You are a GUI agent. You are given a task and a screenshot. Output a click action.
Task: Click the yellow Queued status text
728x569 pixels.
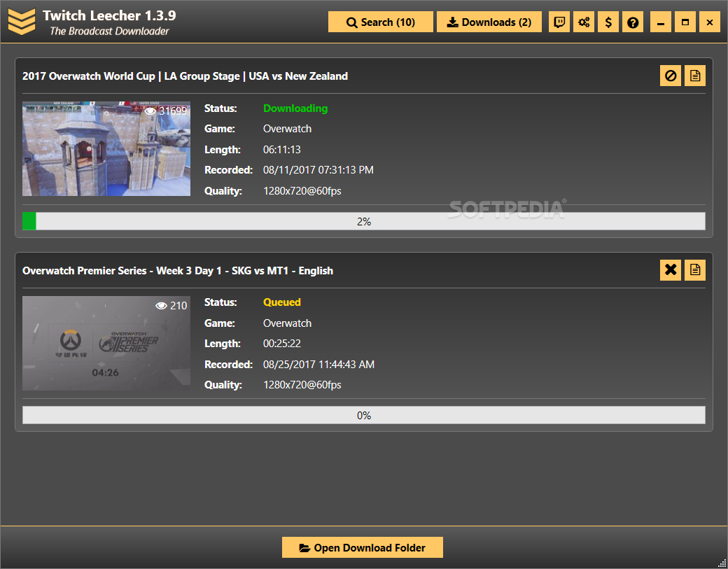[282, 302]
